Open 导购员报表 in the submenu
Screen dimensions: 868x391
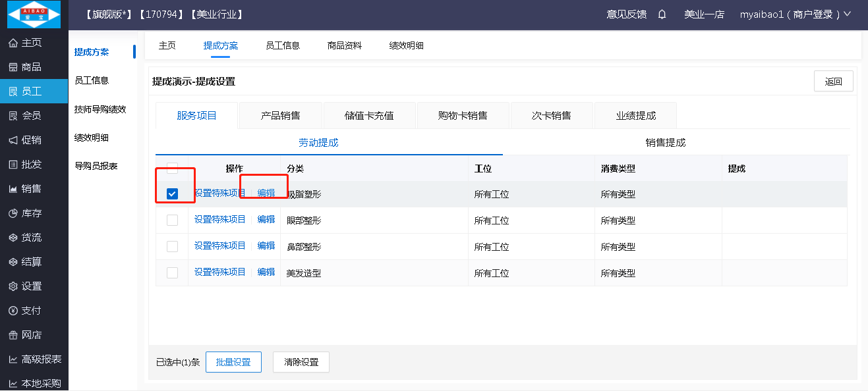coord(96,166)
